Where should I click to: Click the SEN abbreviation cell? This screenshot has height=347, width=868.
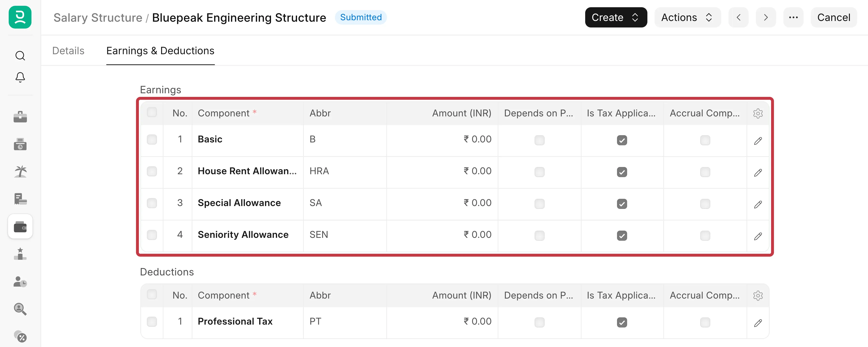pyautogui.click(x=345, y=236)
